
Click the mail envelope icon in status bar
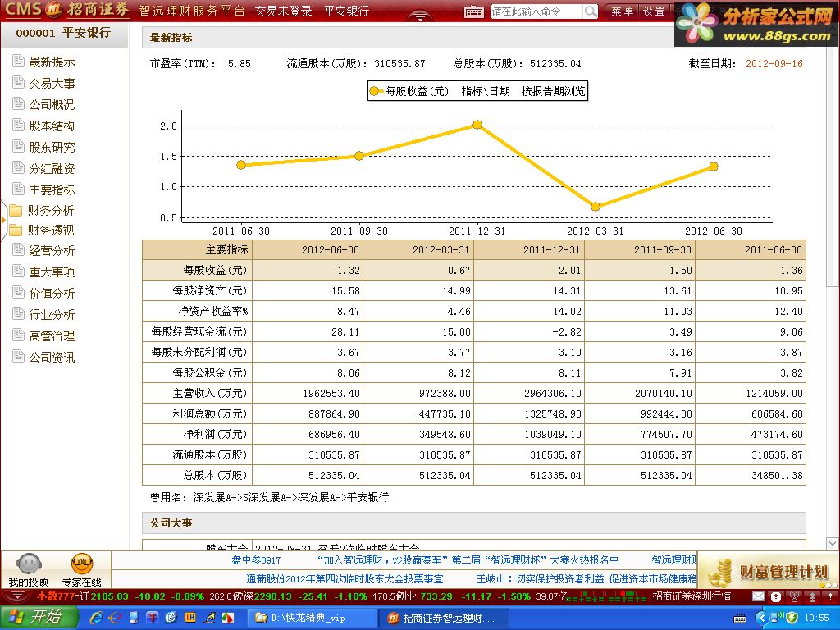pyautogui.click(x=758, y=596)
